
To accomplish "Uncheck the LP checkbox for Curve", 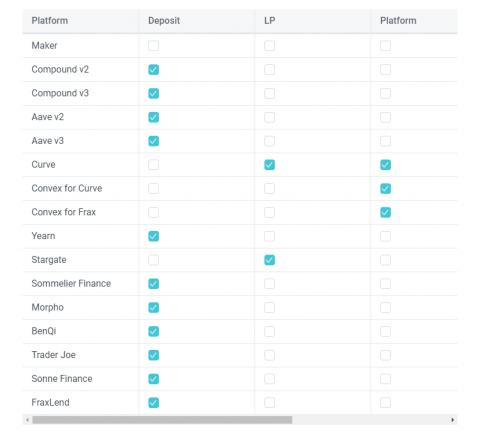I will (269, 165).
